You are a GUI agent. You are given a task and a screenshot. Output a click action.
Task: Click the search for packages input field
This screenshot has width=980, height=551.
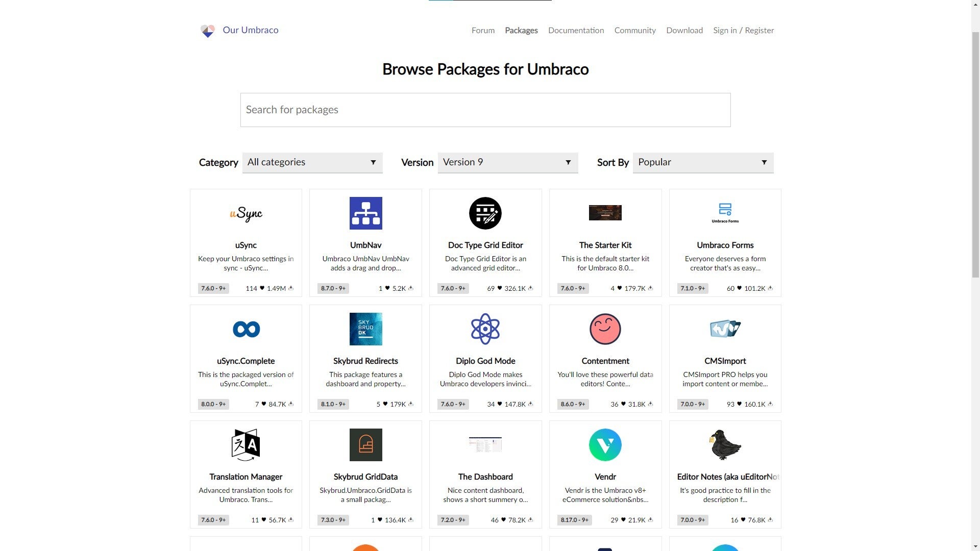485,110
